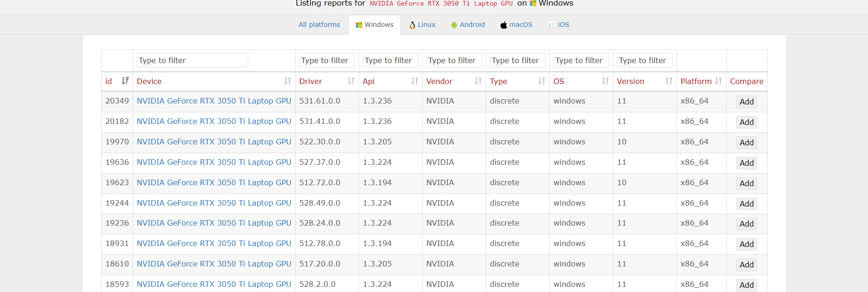Add report 18610 to compare
868x292 pixels.
point(746,265)
